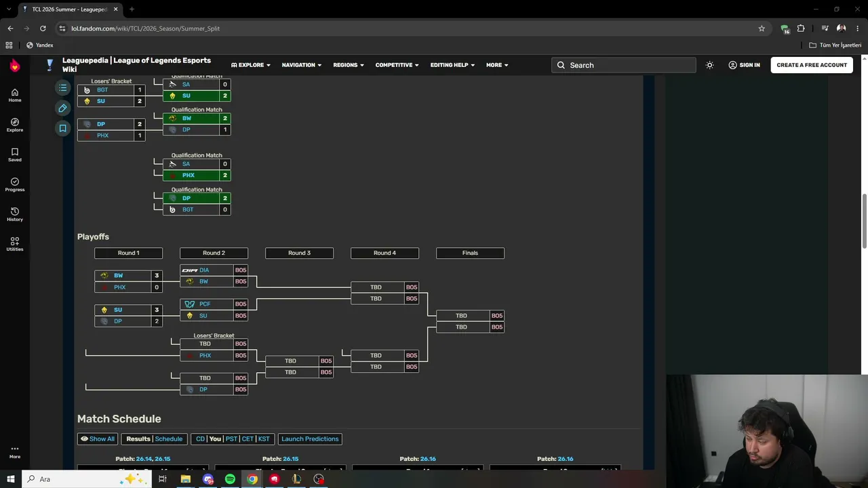Click the page vertical scrollbar thumb
Screen dimensions: 868x488
(x=865, y=220)
